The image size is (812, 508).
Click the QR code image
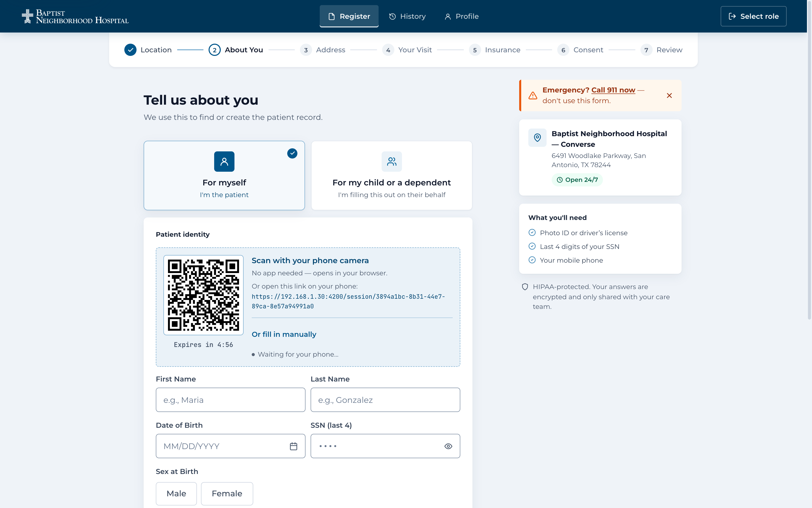(x=203, y=295)
